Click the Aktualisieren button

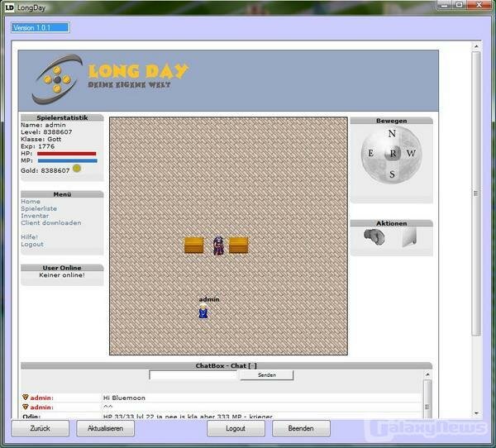click(x=105, y=428)
